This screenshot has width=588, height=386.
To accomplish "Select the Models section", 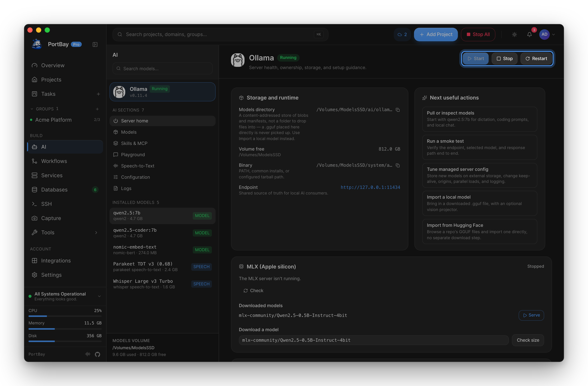I will point(162,132).
